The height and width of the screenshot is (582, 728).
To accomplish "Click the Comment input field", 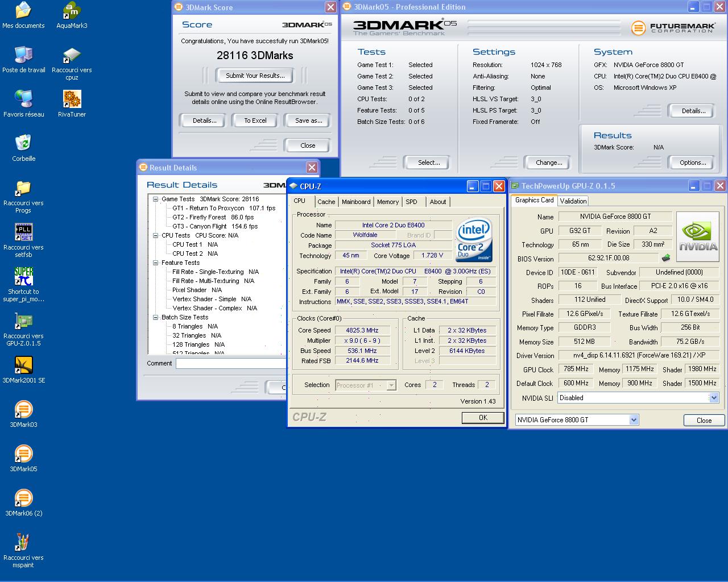I will point(231,363).
